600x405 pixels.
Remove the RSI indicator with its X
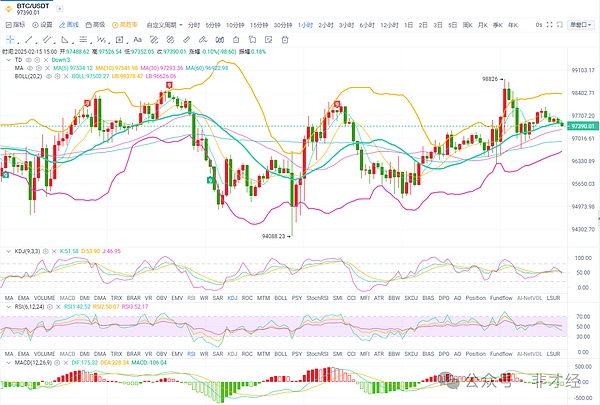pos(58,307)
